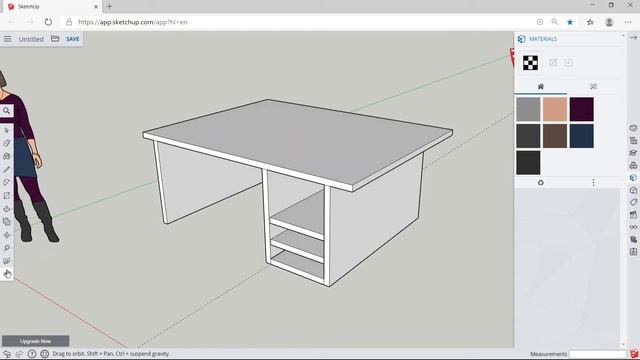The image size is (640, 360).
Task: Open the Soften Edges panel icon
Action: (633, 239)
